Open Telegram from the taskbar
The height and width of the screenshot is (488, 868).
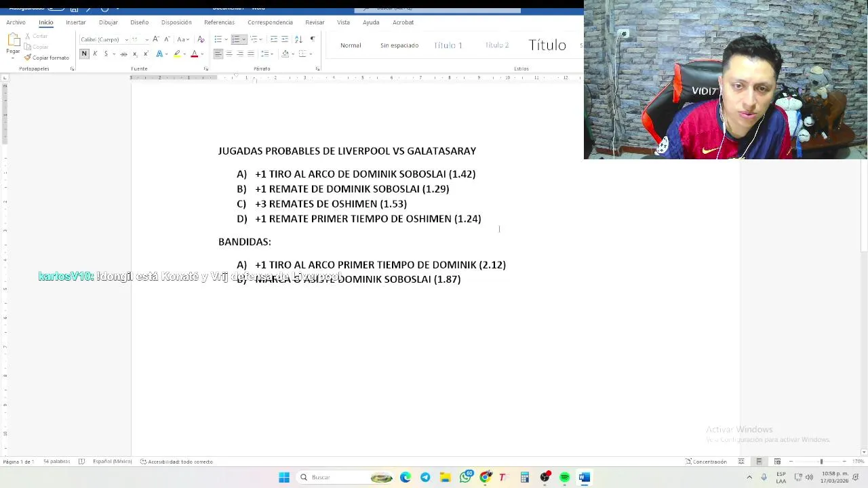(x=425, y=477)
